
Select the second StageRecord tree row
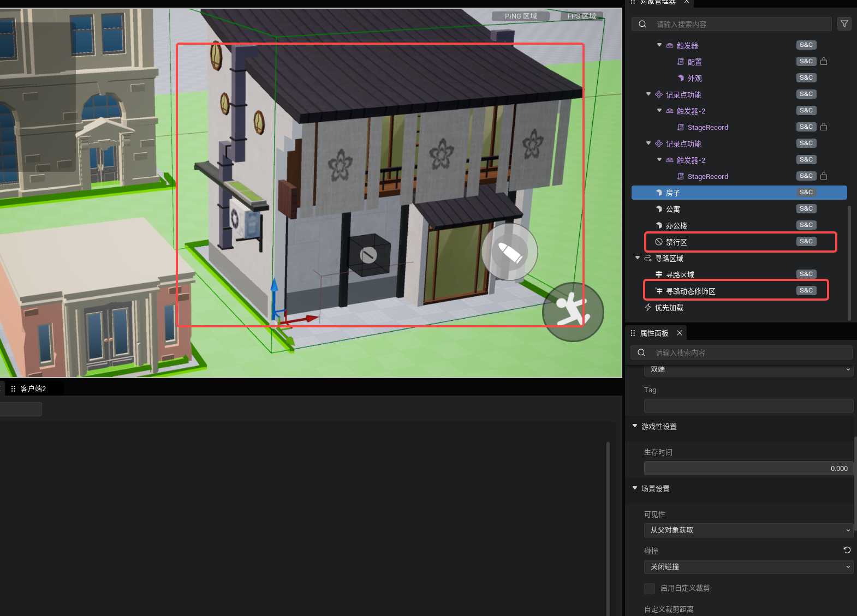point(739,176)
